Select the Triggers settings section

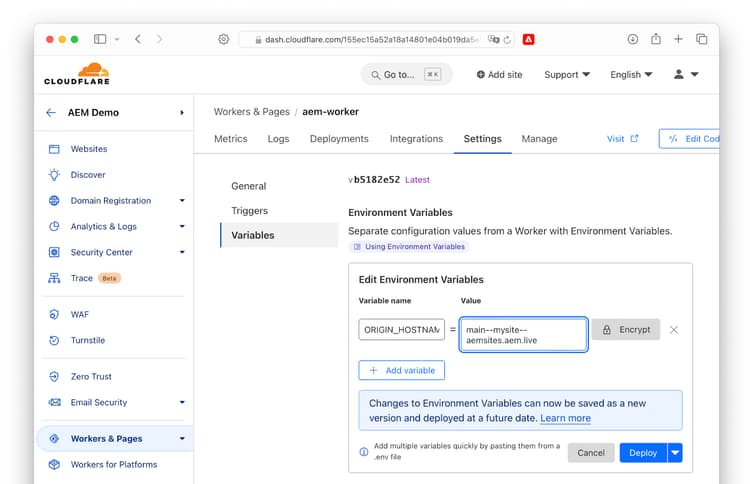(x=250, y=211)
